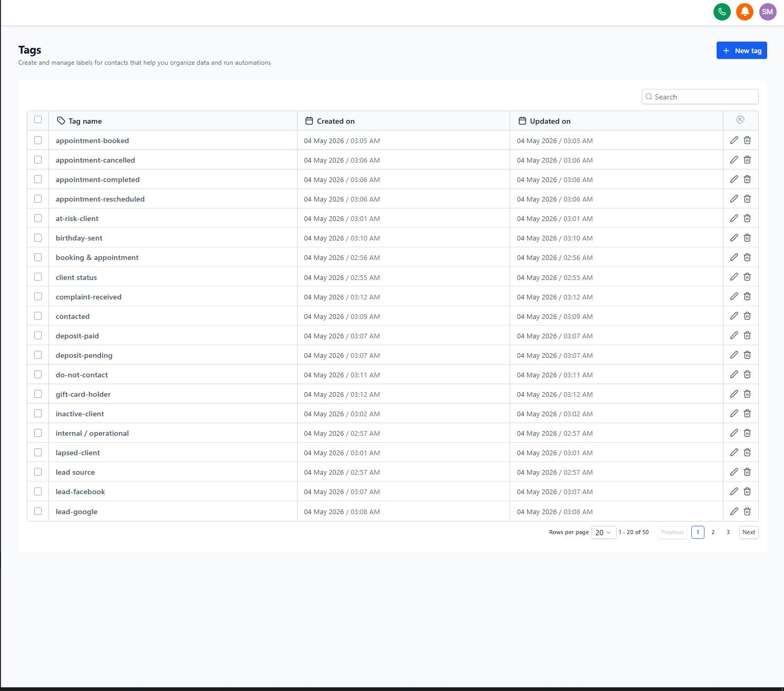784x691 pixels.
Task: Delete the appointment-booked tag
Action: click(x=747, y=140)
